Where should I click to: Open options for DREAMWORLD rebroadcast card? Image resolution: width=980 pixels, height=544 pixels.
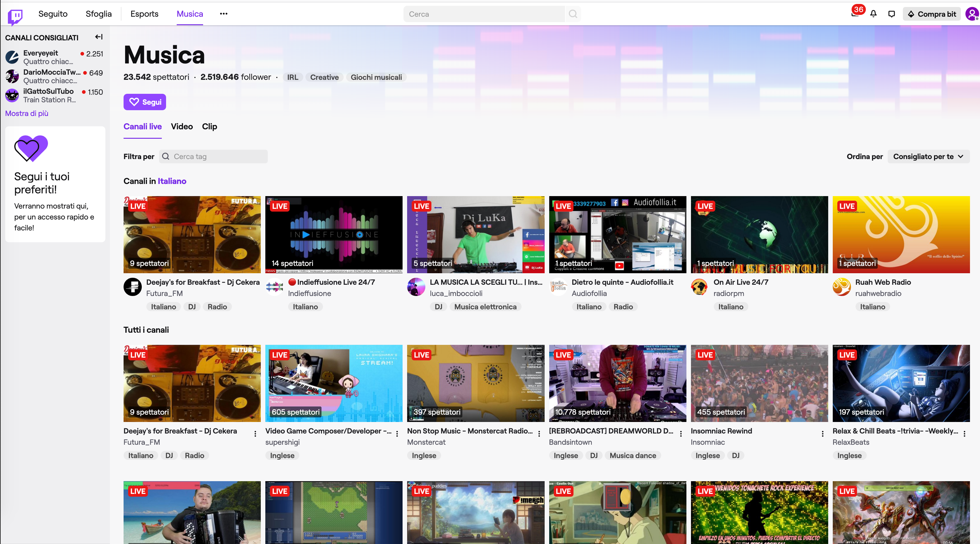coord(681,434)
